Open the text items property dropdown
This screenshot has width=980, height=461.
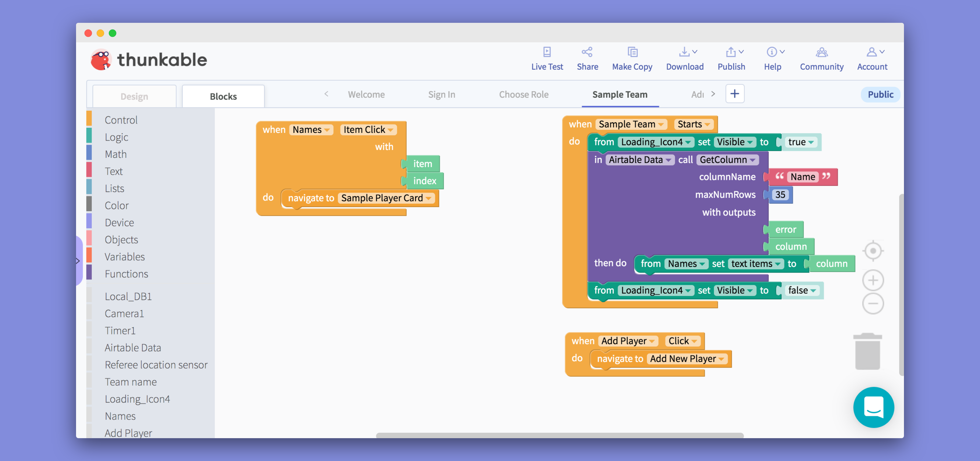click(x=756, y=264)
